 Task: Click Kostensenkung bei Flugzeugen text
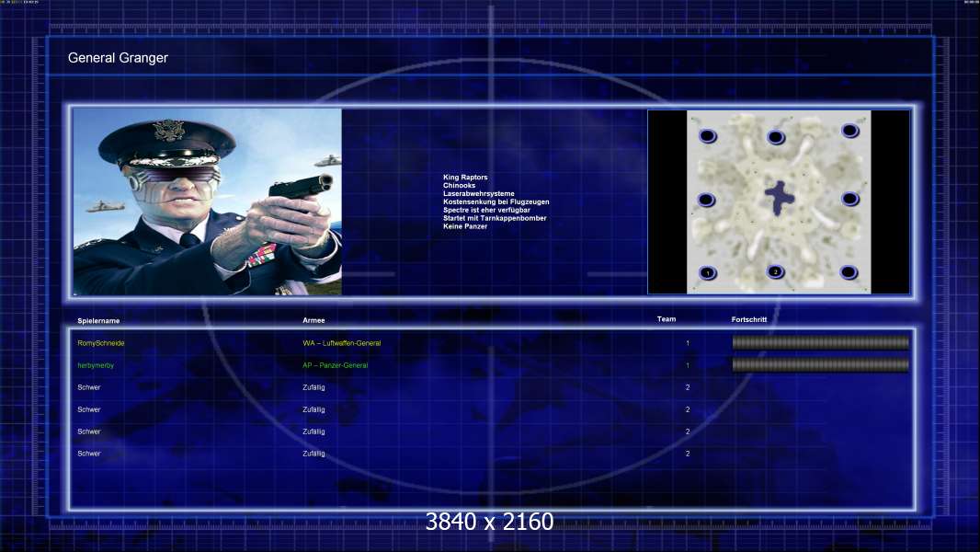[x=496, y=201]
